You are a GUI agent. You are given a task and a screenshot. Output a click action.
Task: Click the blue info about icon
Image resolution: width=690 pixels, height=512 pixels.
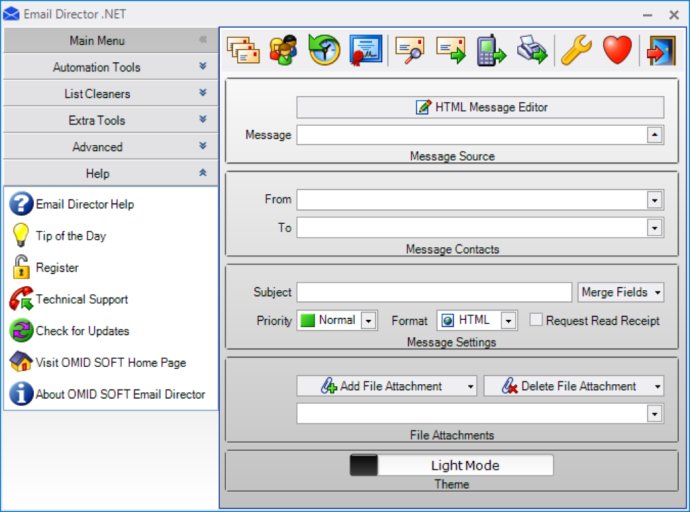21,393
